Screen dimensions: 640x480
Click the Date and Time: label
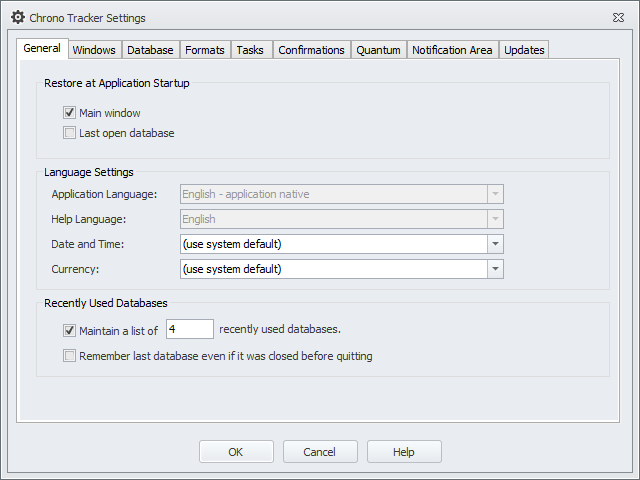point(88,244)
